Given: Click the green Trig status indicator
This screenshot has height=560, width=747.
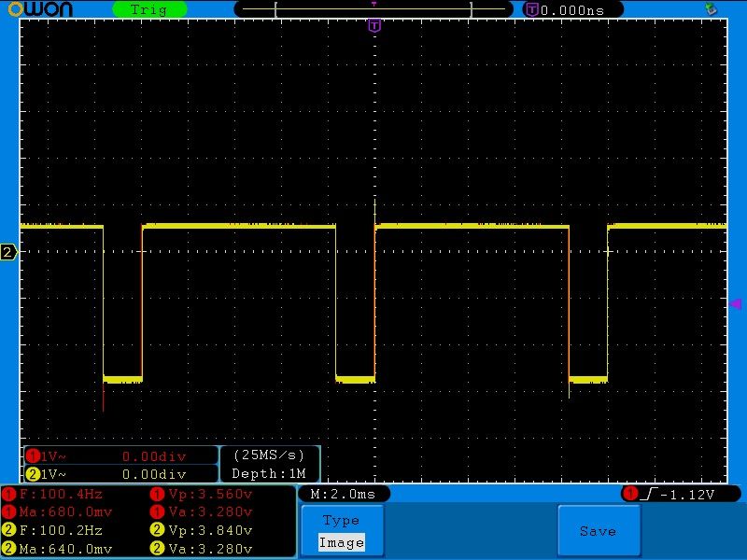Looking at the screenshot, I should click(149, 9).
